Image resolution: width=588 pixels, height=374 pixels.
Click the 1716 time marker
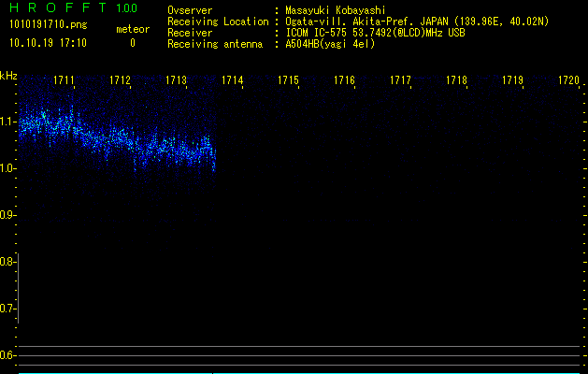pyautogui.click(x=344, y=80)
